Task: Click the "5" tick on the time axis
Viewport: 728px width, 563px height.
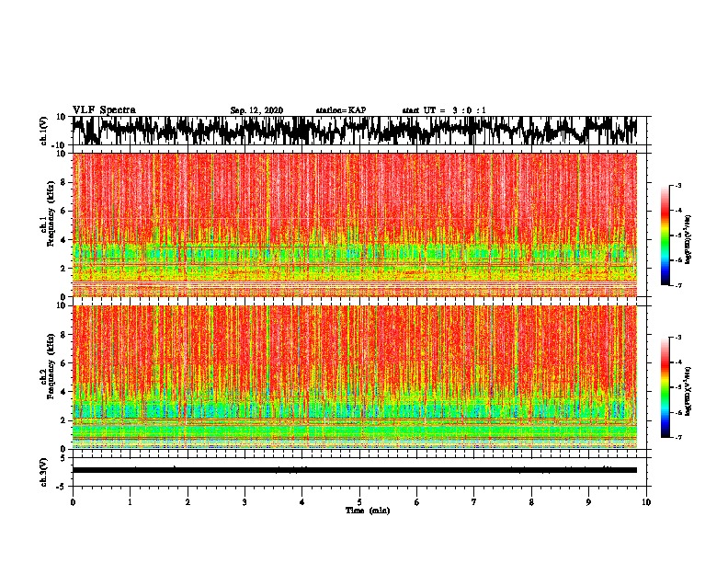Action: pos(359,502)
